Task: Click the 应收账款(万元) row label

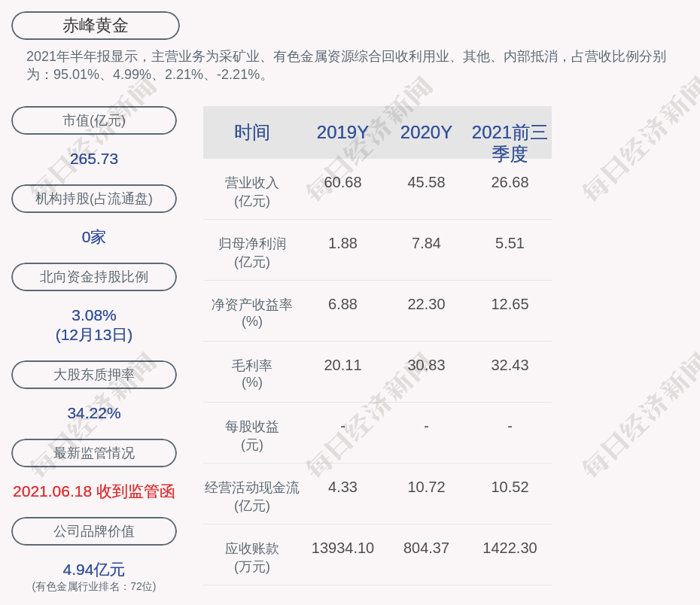Action: [252, 558]
